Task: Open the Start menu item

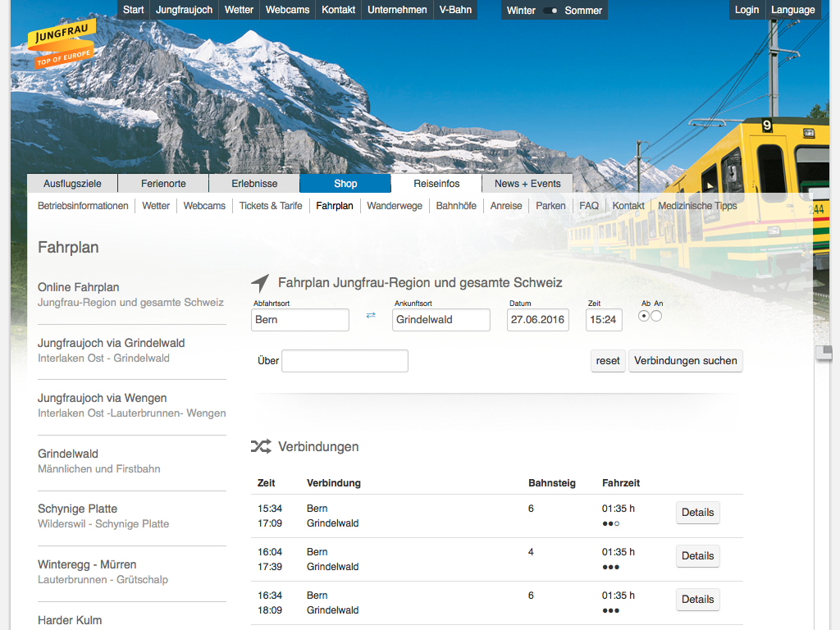Action: pos(134,10)
